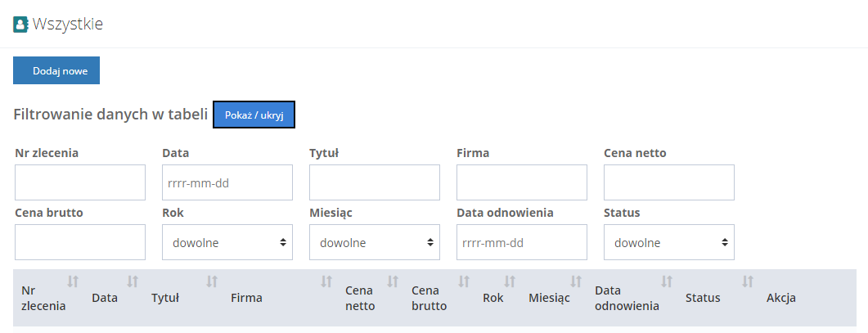868x333 pixels.
Task: Expand the Miesiąc dropdown list
Action: [375, 242]
